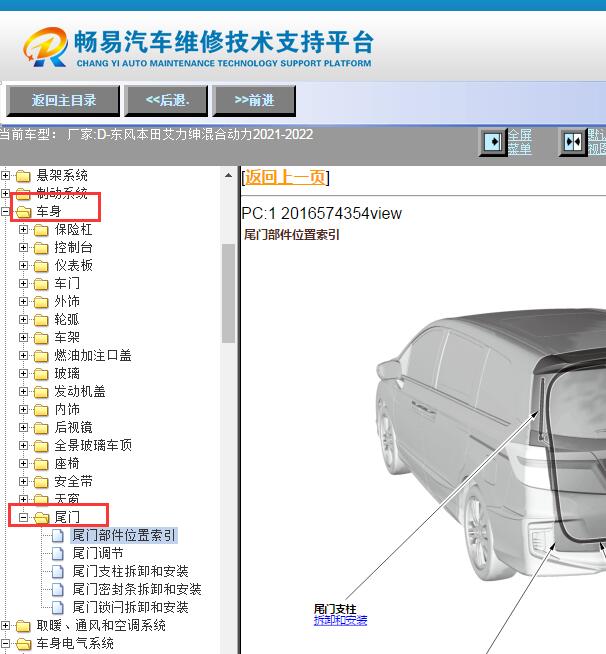Expand the 控制台 folder
This screenshot has width=606, height=654.
23,247
